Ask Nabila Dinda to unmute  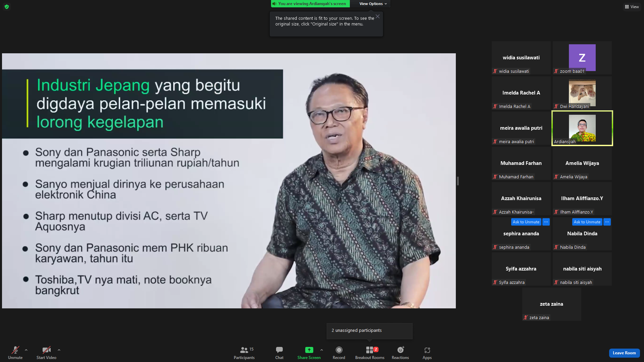[x=587, y=222]
